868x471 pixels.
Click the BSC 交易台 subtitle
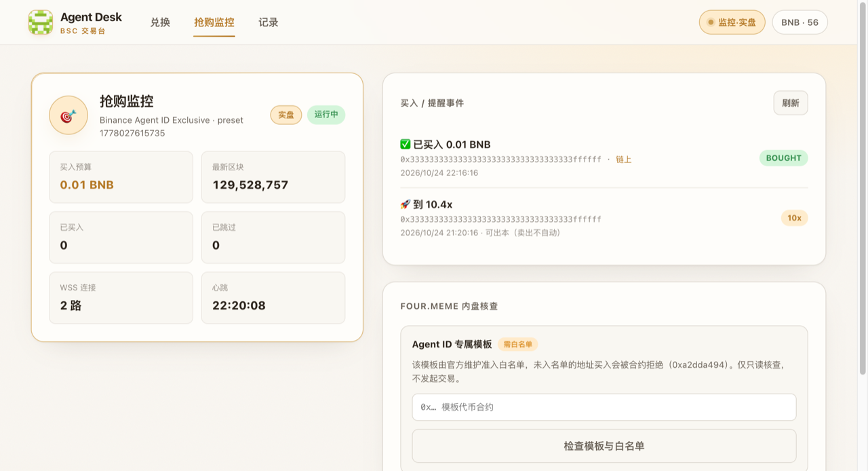pos(83,31)
